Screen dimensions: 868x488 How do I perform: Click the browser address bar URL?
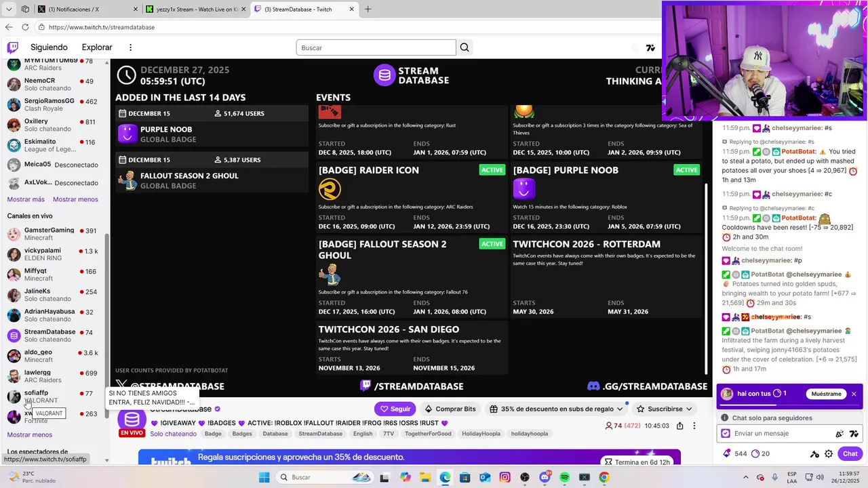102,27
